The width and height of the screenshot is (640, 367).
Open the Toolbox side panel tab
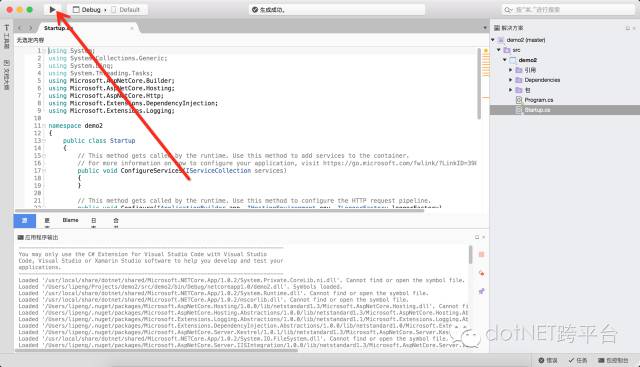click(7, 37)
